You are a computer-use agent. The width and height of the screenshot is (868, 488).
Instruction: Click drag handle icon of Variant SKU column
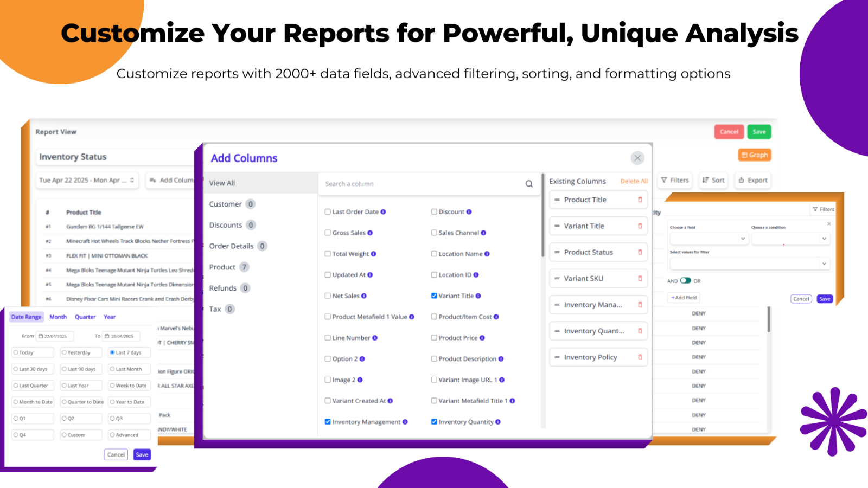(x=557, y=278)
